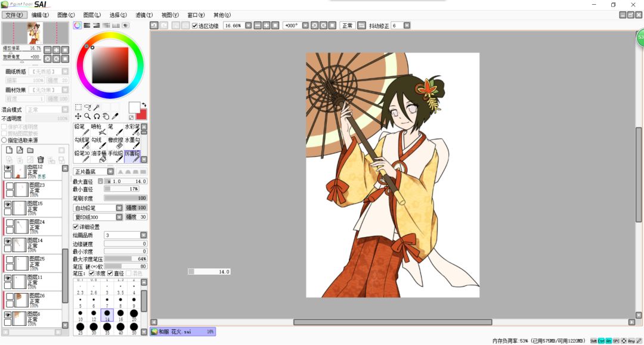
Task: Toggle the 选区边缘 checkbox
Action: [194, 26]
